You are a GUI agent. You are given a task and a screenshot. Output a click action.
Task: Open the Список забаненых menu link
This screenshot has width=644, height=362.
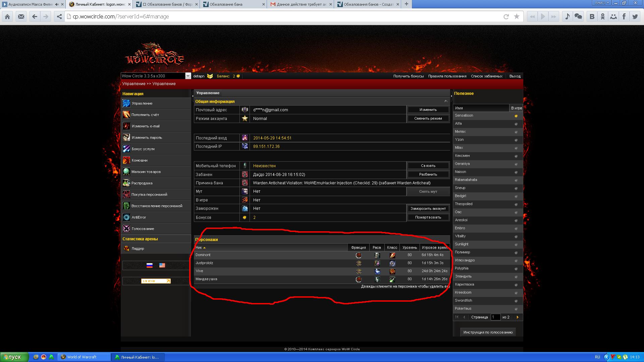(x=486, y=76)
